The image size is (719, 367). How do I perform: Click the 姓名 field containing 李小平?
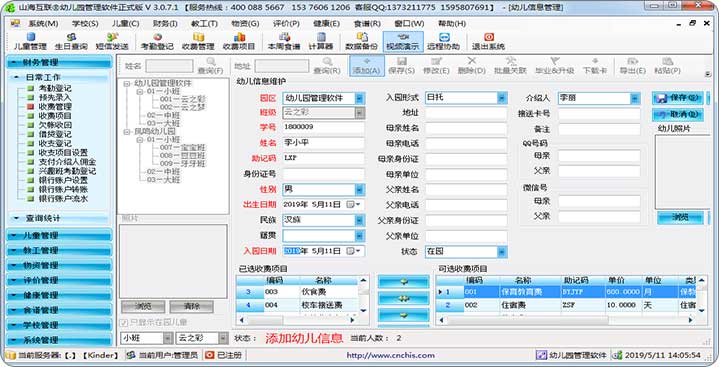[x=324, y=143]
